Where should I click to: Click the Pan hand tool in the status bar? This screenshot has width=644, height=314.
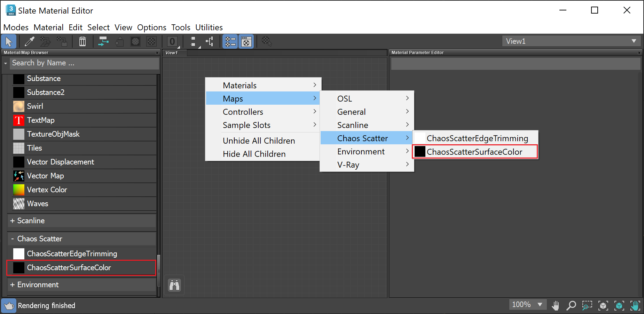pyautogui.click(x=556, y=305)
